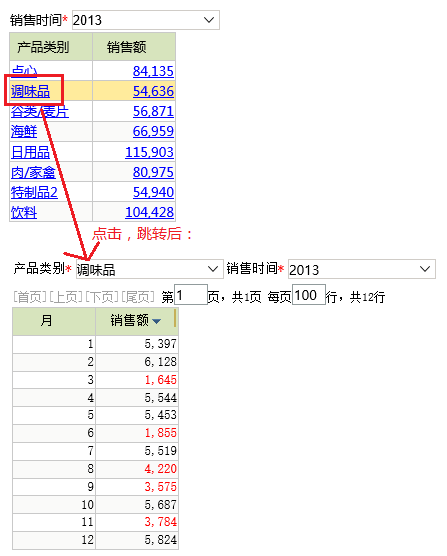Click the rows-per-page field showing 100
This screenshot has width=447, height=556.
[x=309, y=295]
